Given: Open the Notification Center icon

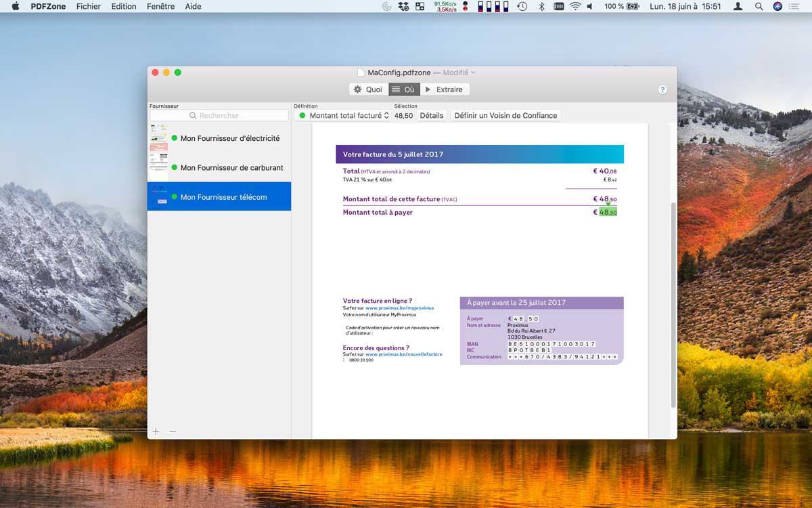Looking at the screenshot, I should [794, 6].
